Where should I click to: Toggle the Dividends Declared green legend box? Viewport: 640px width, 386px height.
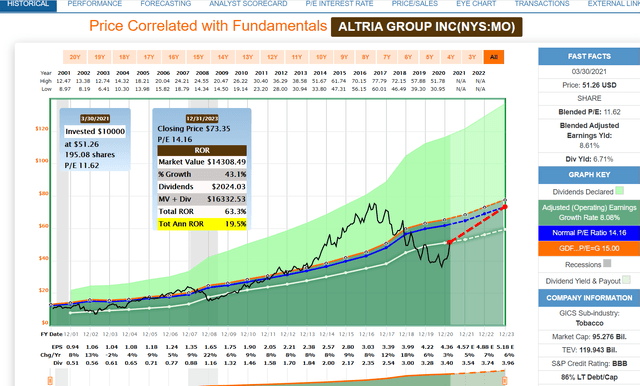click(620, 191)
